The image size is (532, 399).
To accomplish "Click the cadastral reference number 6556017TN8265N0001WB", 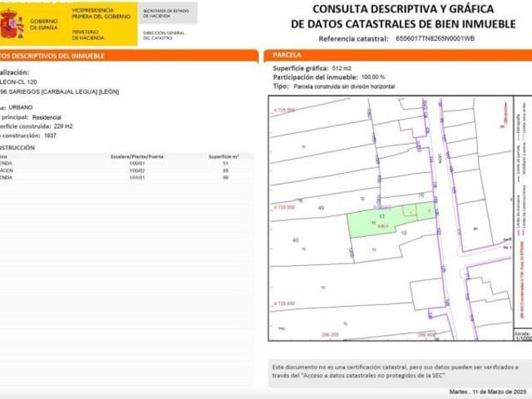I will click(435, 38).
